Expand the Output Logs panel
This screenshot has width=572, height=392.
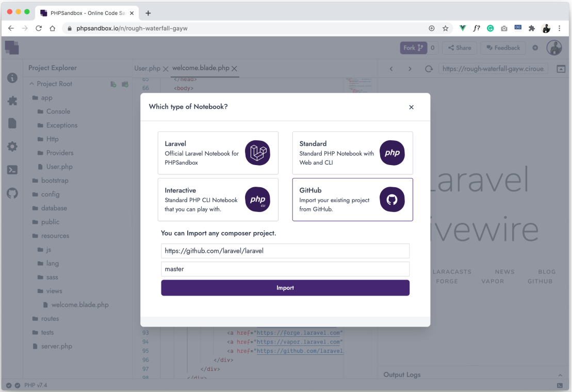click(x=560, y=374)
